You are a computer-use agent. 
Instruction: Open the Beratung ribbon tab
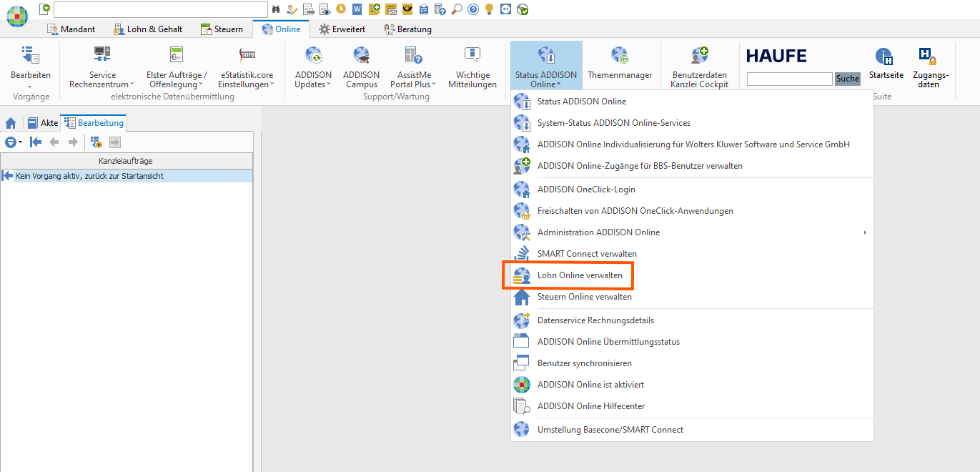click(407, 29)
